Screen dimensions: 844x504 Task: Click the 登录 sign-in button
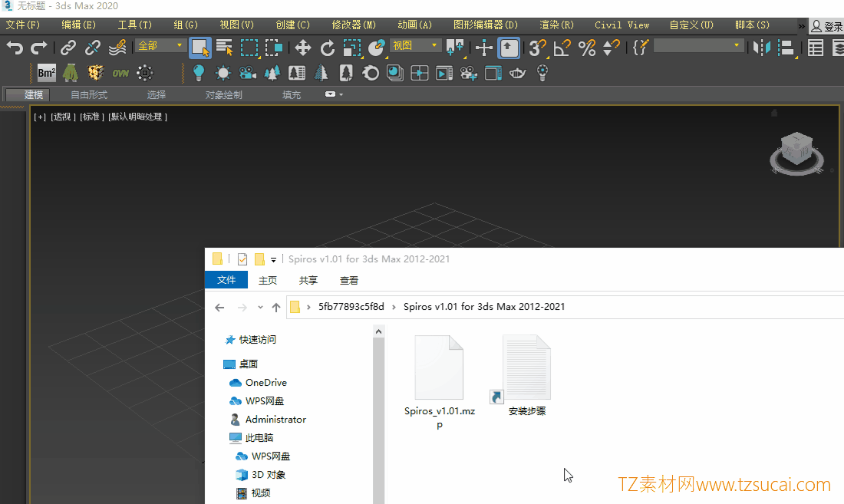pos(827,26)
